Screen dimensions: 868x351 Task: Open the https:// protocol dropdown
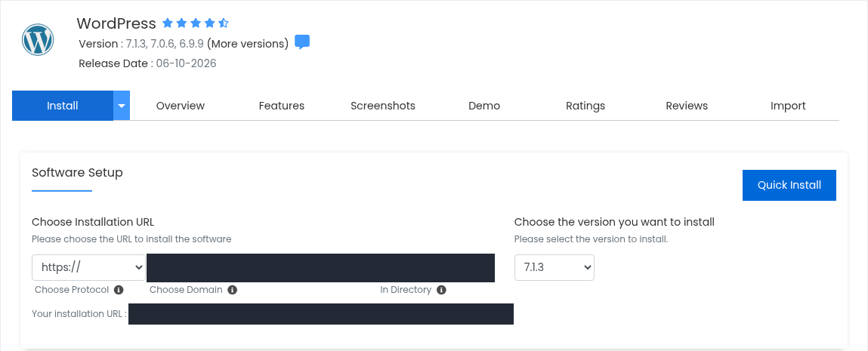(x=88, y=267)
